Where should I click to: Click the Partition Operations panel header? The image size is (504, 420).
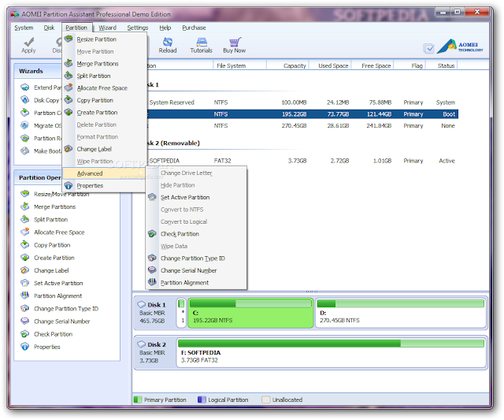click(38, 177)
